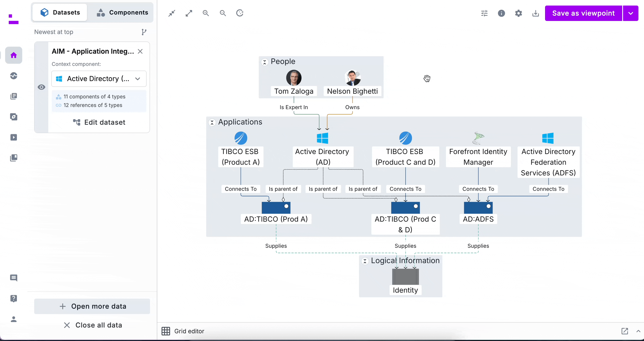
Task: Click '12 references of 5 types' text
Action: pyautogui.click(x=93, y=105)
